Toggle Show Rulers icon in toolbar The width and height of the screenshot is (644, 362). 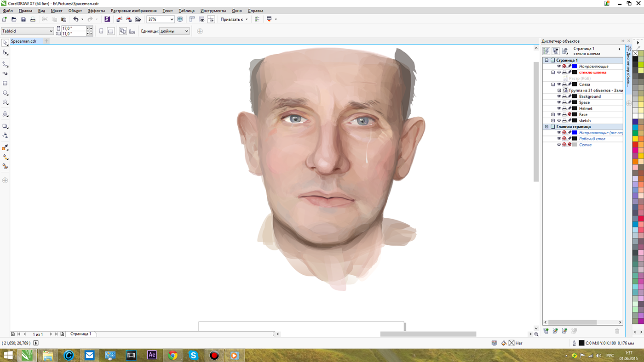click(192, 19)
